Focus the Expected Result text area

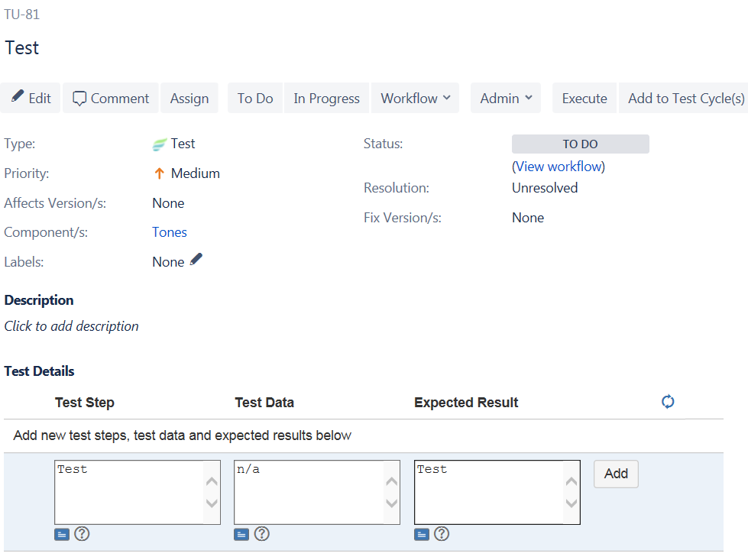[497, 492]
